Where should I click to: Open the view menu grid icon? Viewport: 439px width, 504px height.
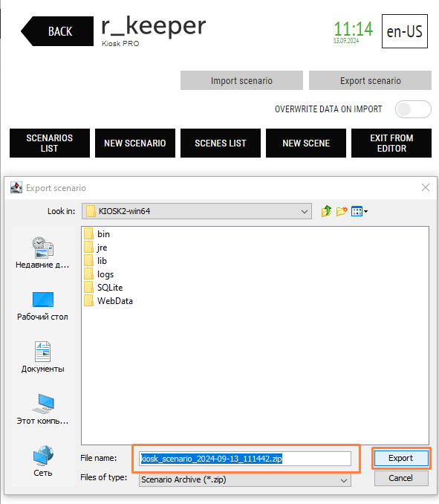point(359,211)
